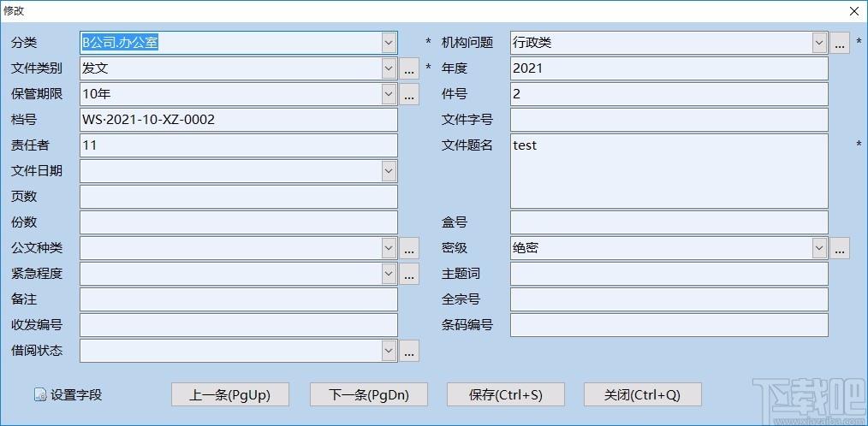Image resolution: width=868 pixels, height=426 pixels.
Task: Open the 文件日期 date dropdown
Action: click(389, 171)
